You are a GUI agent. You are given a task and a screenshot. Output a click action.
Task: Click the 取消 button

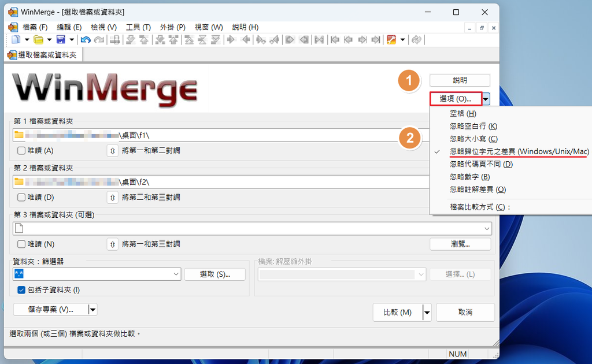click(x=465, y=313)
